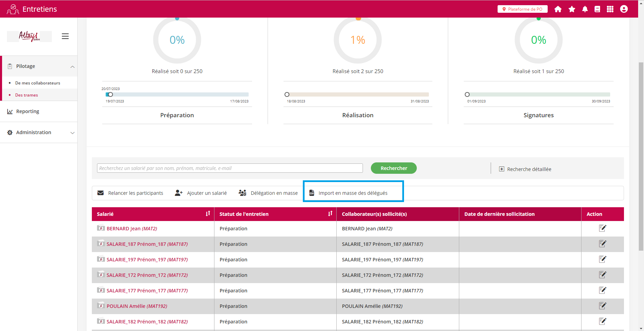This screenshot has width=644, height=331.
Task: Open user profile account icon
Action: 624,9
